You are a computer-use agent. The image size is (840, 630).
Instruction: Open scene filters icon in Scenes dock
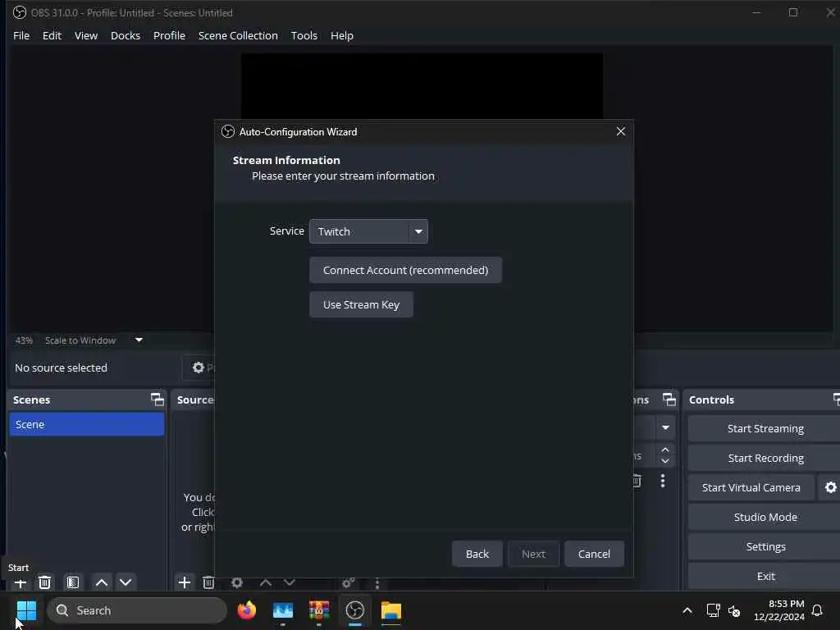pyautogui.click(x=73, y=582)
